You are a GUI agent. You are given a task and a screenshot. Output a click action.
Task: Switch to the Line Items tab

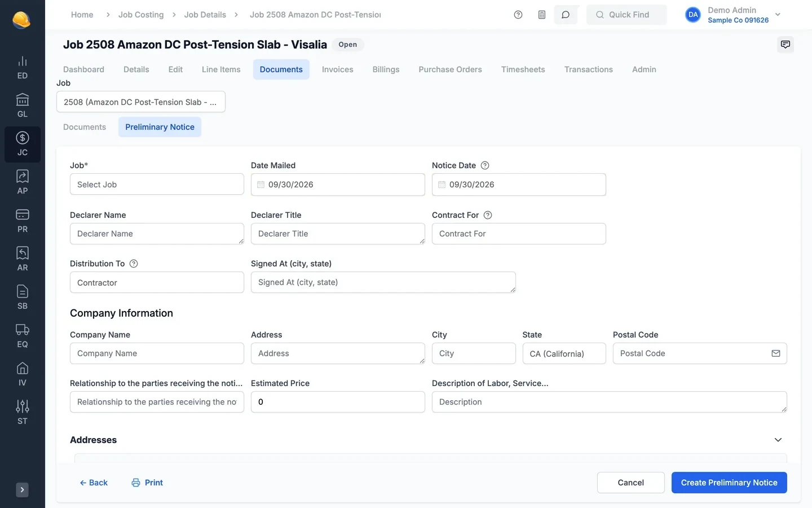click(x=221, y=69)
